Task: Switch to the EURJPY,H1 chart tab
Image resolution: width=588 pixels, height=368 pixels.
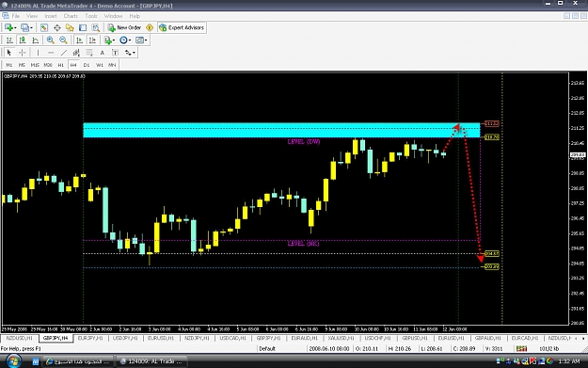Action: click(90, 339)
